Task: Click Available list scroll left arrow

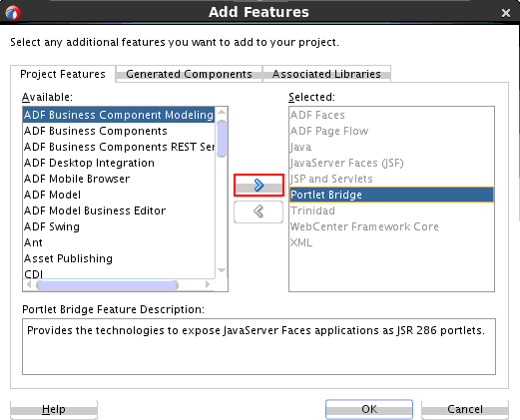Action: click(x=29, y=284)
